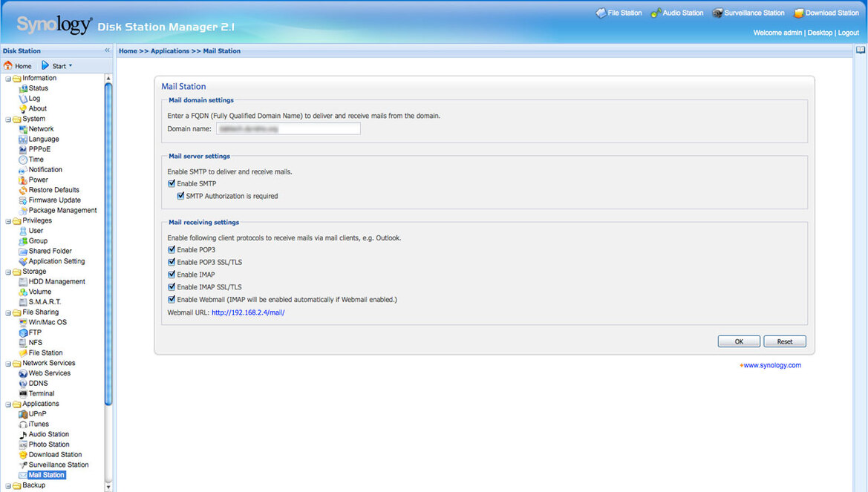Toggle Enable POP3 SSL/TLS checkbox
Viewport: 868px width, 492px height.
click(172, 262)
